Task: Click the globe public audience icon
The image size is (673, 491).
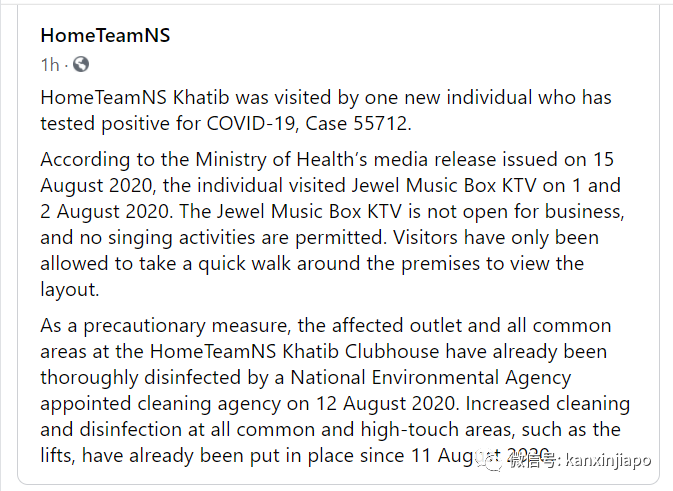Action: pos(81,65)
